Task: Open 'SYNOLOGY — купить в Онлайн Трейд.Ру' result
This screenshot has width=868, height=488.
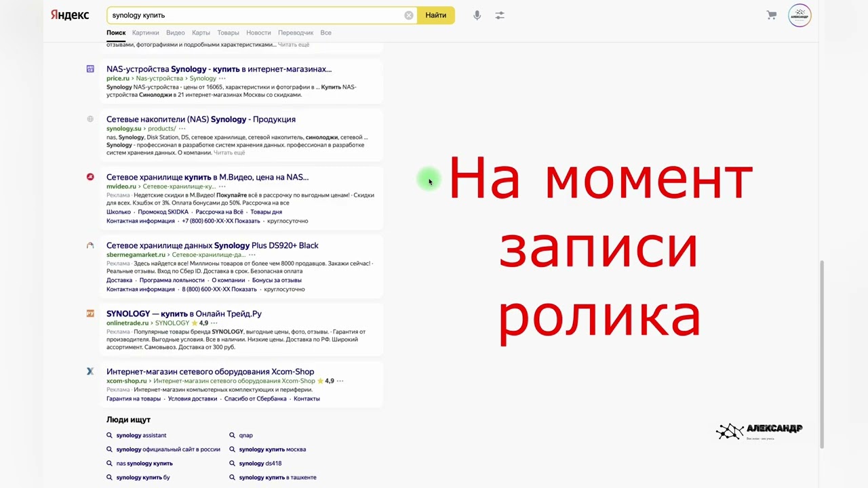Action: coord(184,314)
